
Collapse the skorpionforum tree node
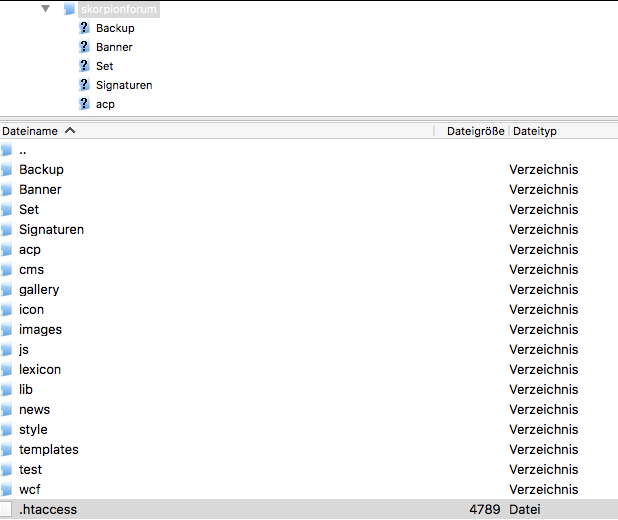[x=45, y=9]
